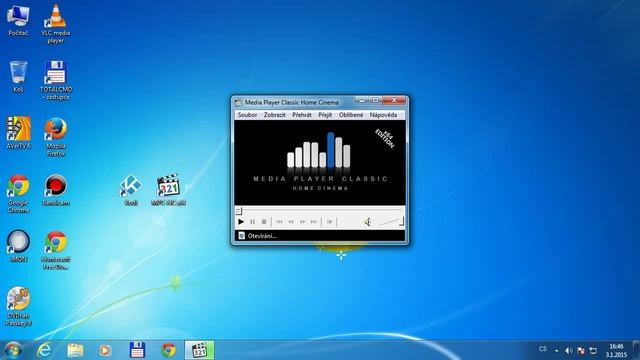Open the Windows Start menu
The image size is (640, 360).
click(13, 350)
